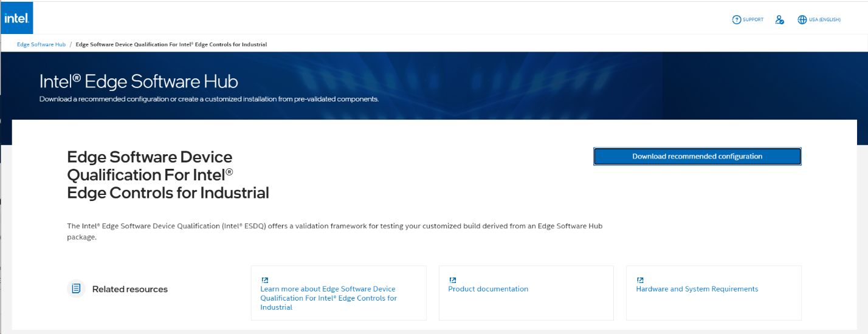Click external-link icon above Hardware and System Requirements
The width and height of the screenshot is (868, 334).
(x=641, y=280)
